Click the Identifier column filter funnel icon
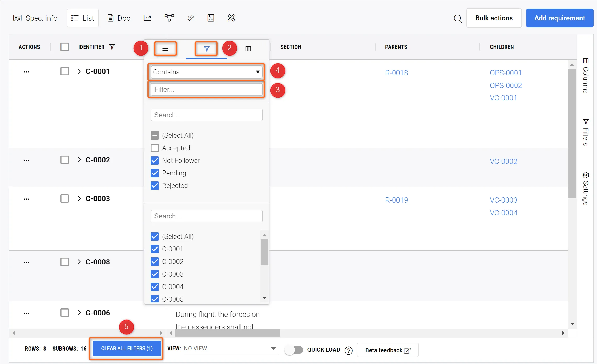This screenshot has width=597, height=364. click(x=112, y=47)
